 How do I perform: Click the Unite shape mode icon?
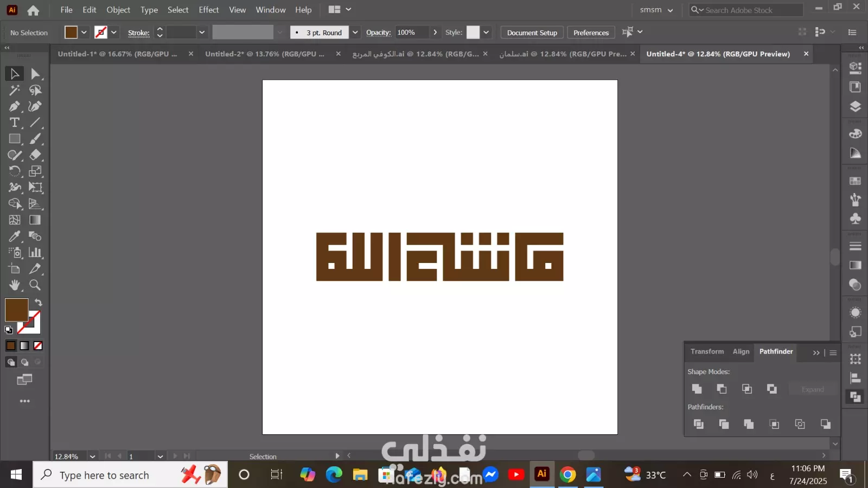697,389
